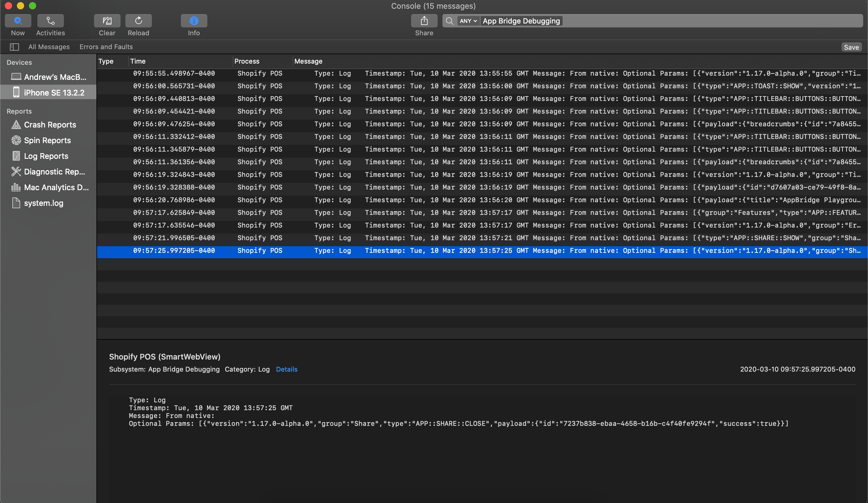Select log row at 09:56:09.476254 breadcrumbs
Screen dimensions: 868x503
click(x=482, y=124)
